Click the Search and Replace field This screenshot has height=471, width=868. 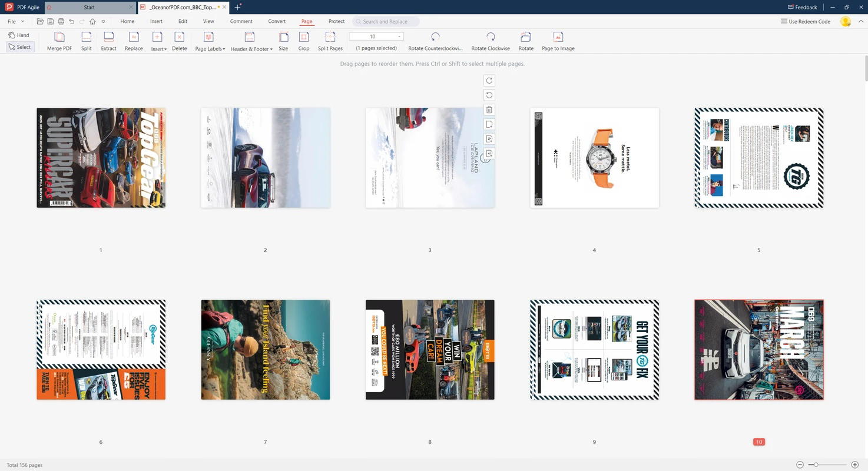pos(386,21)
